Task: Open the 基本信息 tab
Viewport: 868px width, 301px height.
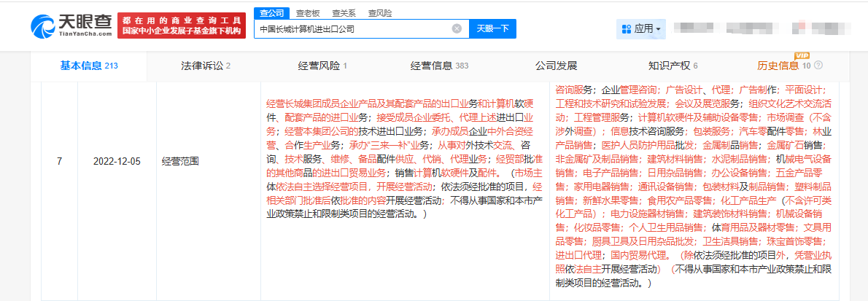Action: tap(89, 66)
